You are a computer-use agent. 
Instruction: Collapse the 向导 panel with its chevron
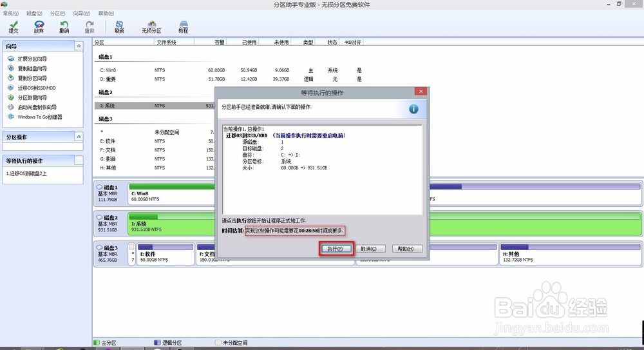pyautogui.click(x=79, y=46)
